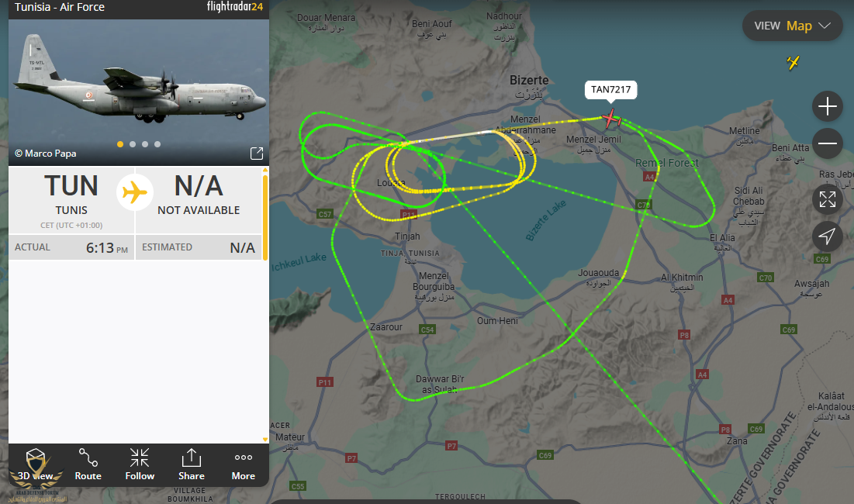
Task: Show the fourth aircraft photo dot
Action: 157,144
